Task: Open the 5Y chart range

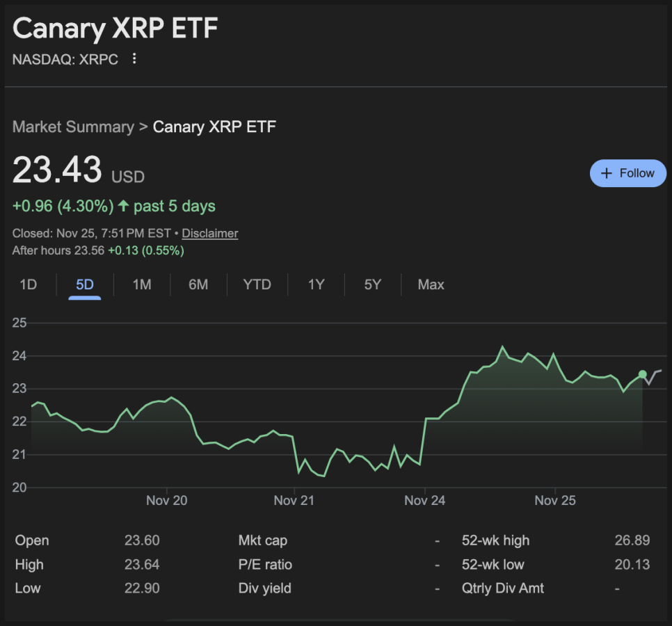Action: [x=372, y=284]
